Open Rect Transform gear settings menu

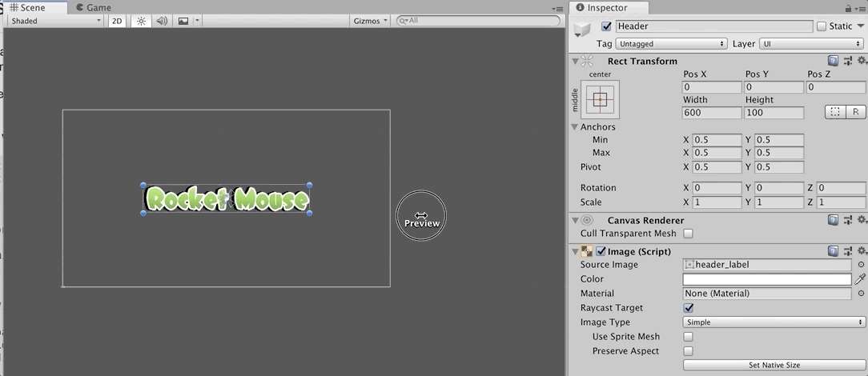(x=862, y=61)
